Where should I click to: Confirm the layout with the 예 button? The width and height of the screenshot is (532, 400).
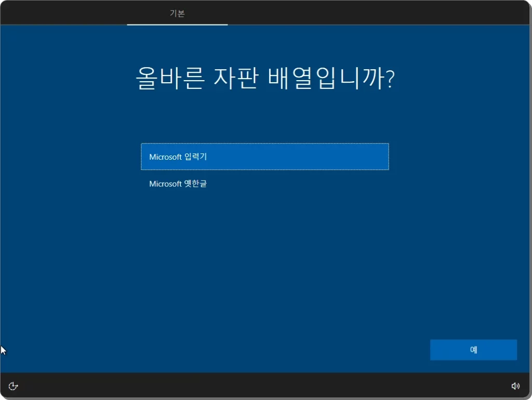pyautogui.click(x=473, y=350)
